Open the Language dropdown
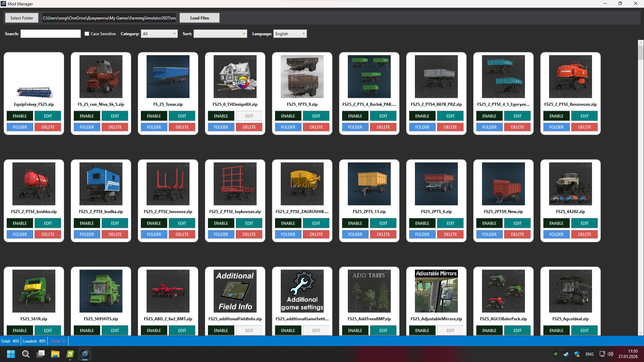The image size is (644, 362). pyautogui.click(x=289, y=34)
